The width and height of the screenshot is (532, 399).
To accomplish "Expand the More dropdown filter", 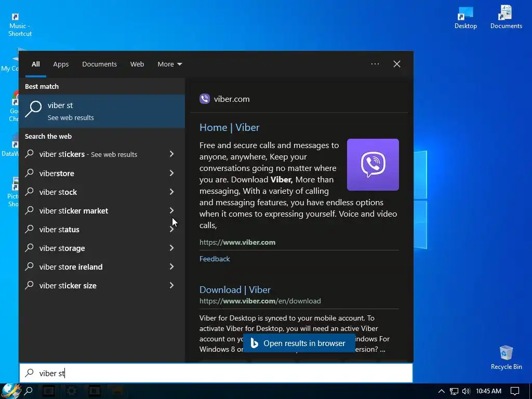I will tap(170, 64).
